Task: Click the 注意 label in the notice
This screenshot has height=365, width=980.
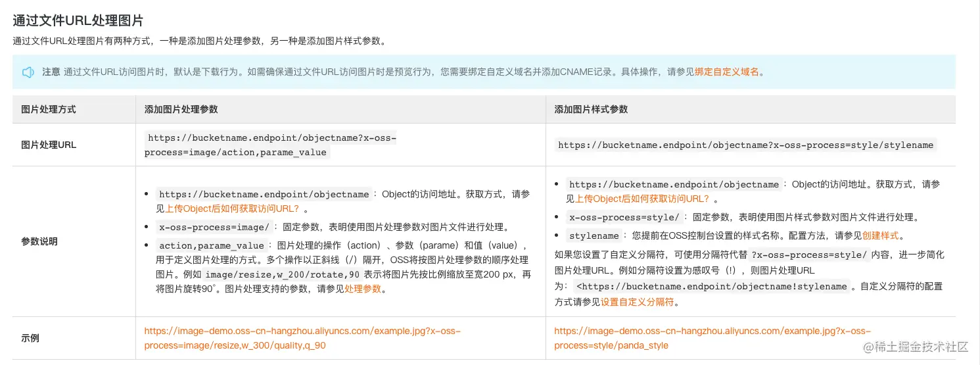Action: 51,72
